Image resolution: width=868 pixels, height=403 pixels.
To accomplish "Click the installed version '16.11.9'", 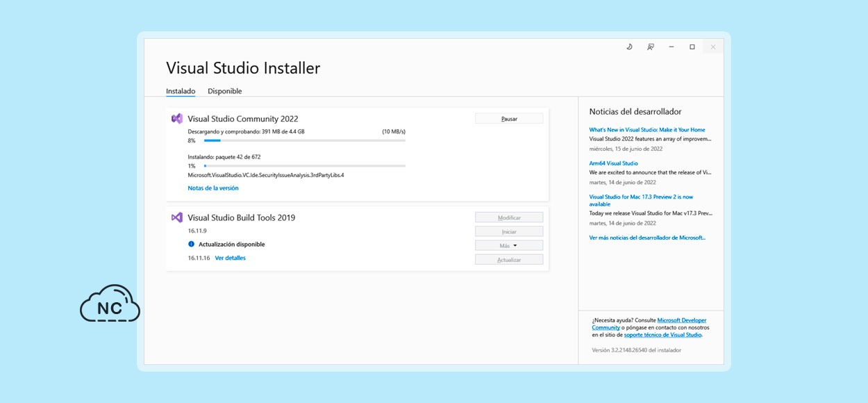I will pos(198,231).
